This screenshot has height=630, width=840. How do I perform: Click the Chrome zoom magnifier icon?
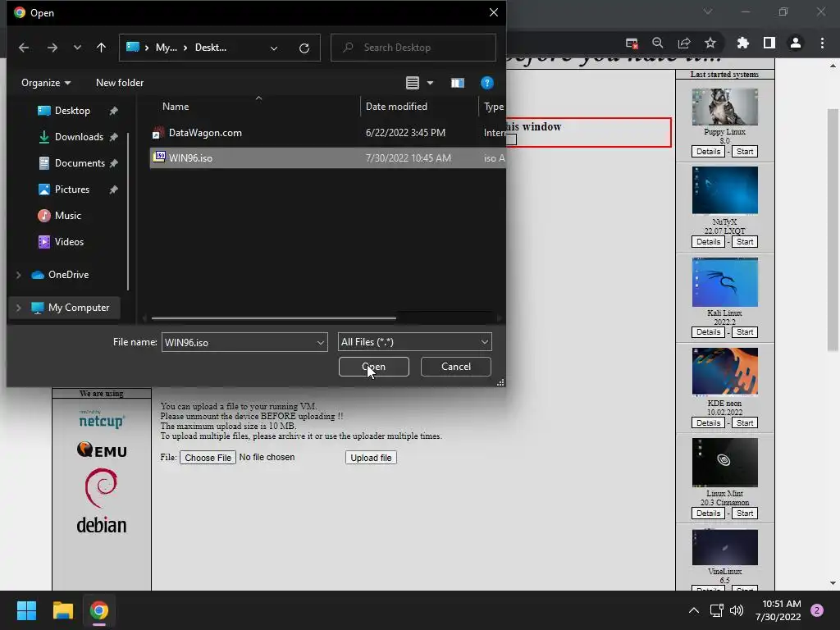[x=658, y=43]
